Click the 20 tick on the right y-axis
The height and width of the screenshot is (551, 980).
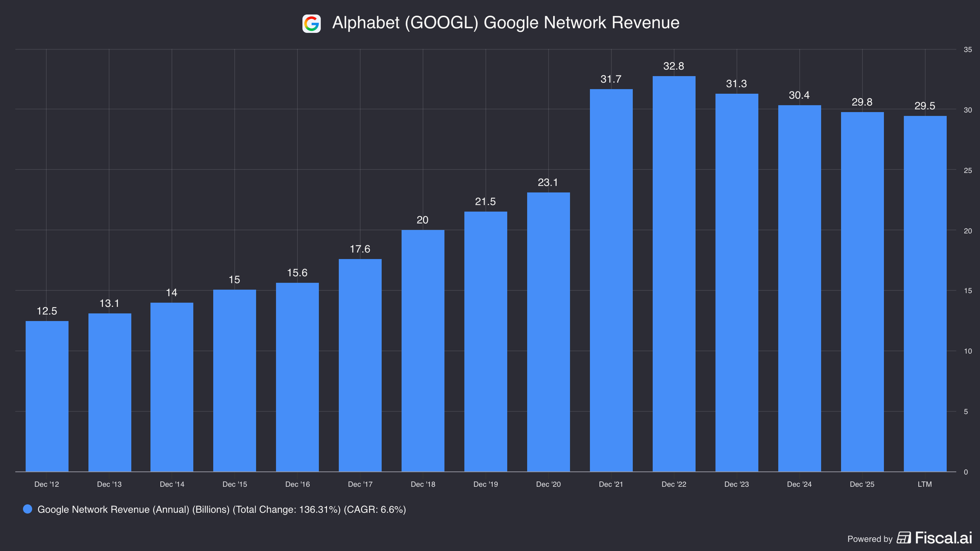(x=968, y=231)
